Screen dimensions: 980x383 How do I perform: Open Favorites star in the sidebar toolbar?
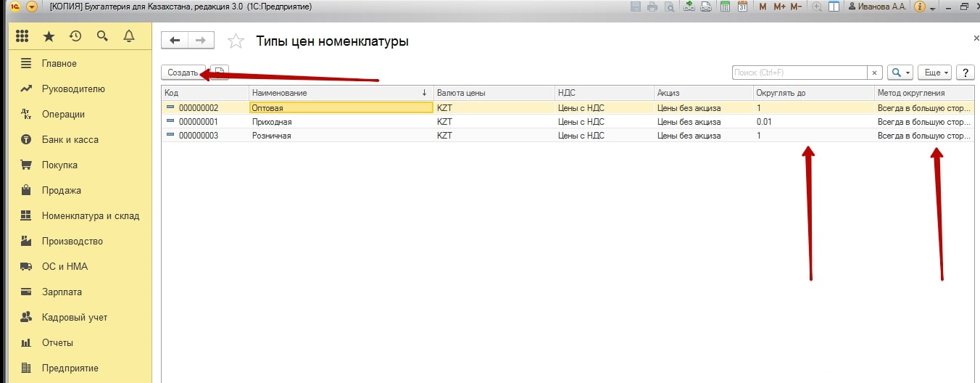point(49,36)
